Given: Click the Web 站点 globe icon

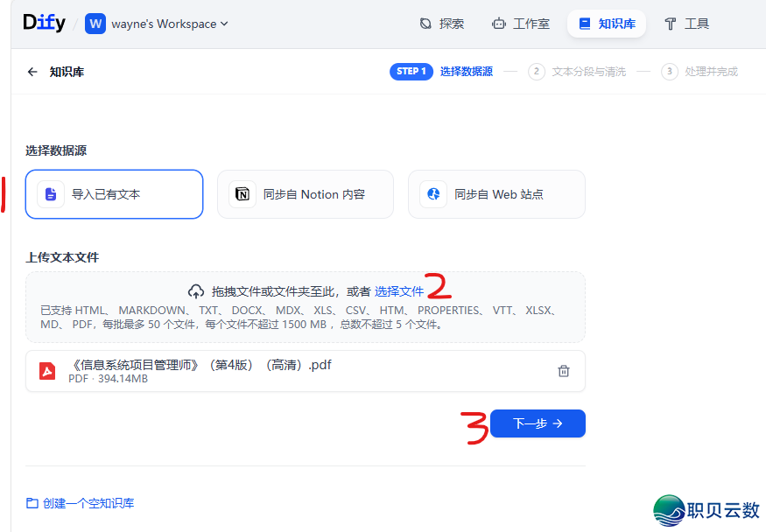Looking at the screenshot, I should (x=433, y=194).
